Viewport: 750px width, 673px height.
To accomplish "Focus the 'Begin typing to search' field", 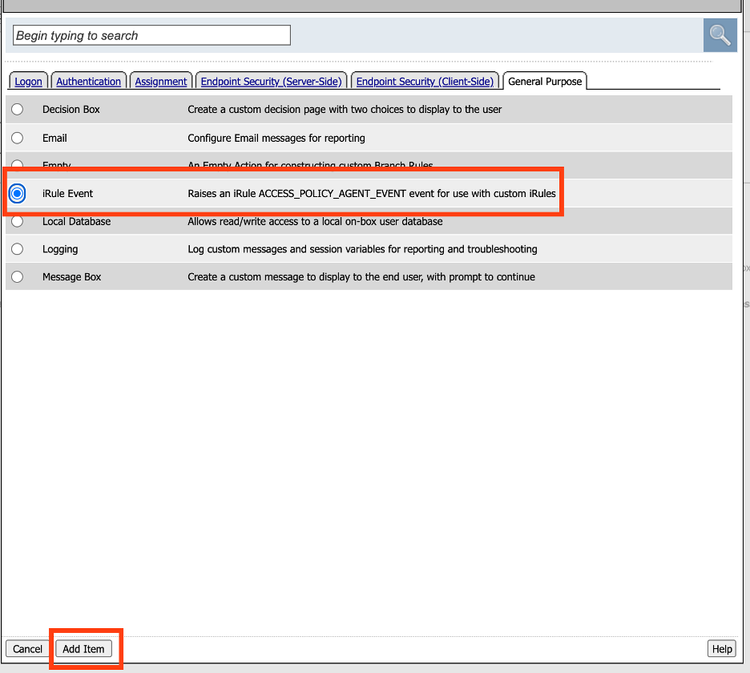I will coord(151,36).
